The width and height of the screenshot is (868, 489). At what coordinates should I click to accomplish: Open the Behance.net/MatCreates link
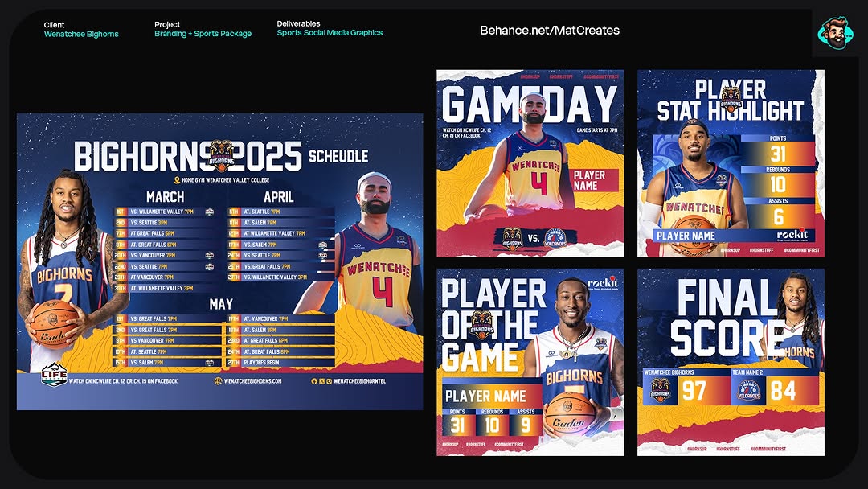point(550,31)
